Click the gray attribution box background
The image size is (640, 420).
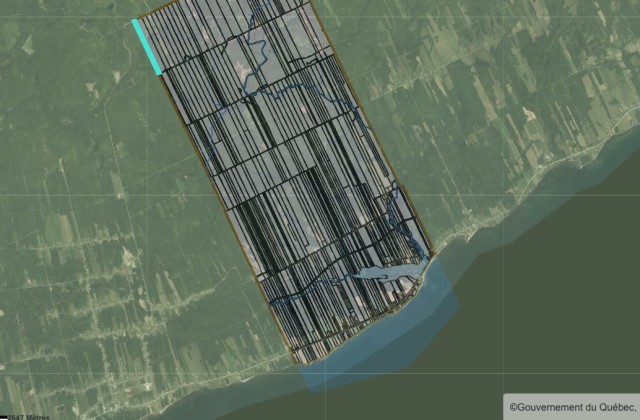(x=571, y=407)
